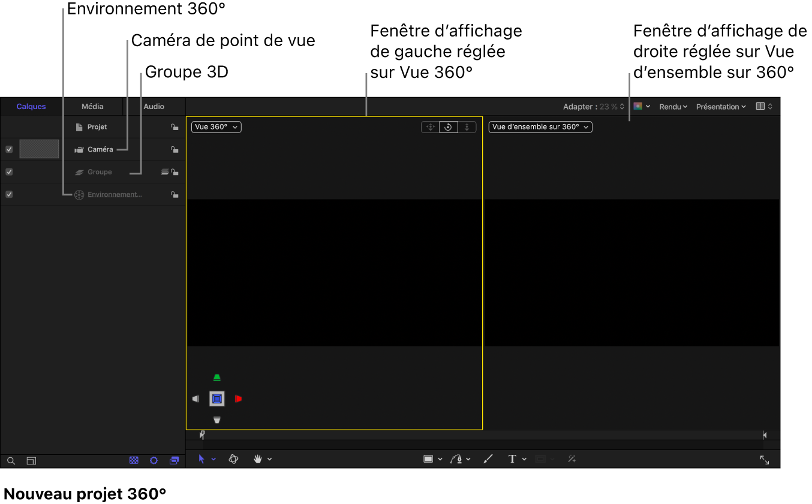
Task: Activate the 3D Transform tool
Action: pos(234,459)
